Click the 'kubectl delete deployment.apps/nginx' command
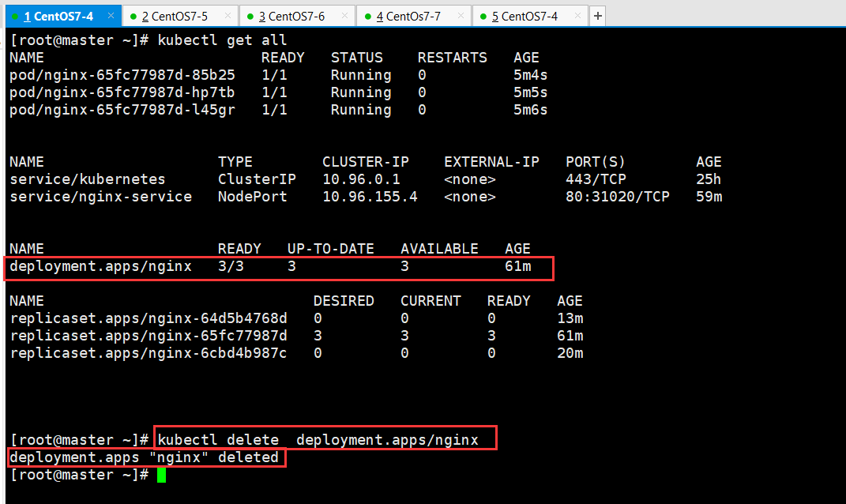846x504 pixels. point(318,440)
